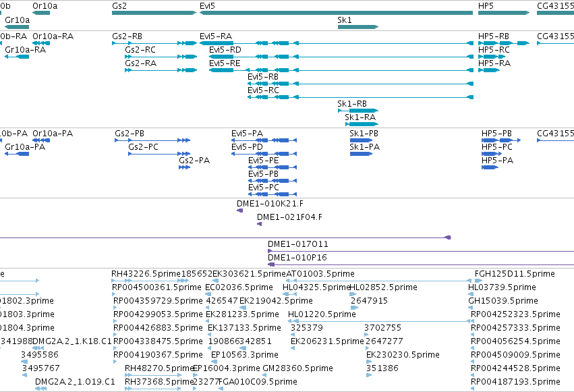574x392 pixels.
Task: Click EST label EC02036.5prime
Action: point(239,287)
